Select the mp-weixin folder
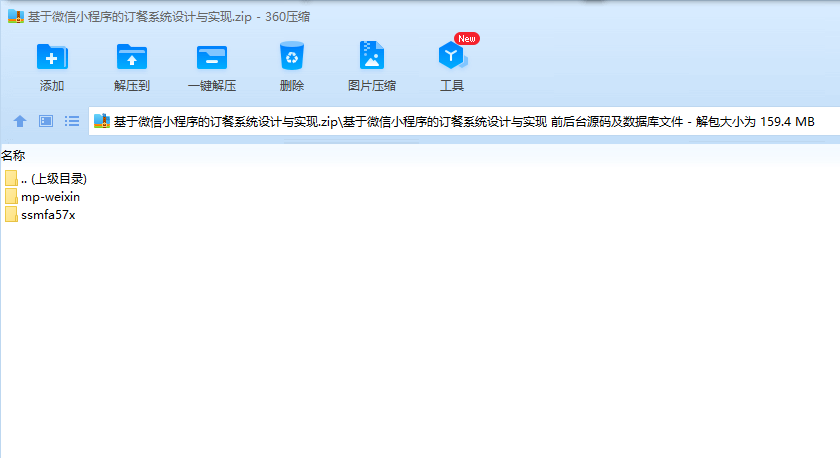The width and height of the screenshot is (840, 458). [x=43, y=197]
